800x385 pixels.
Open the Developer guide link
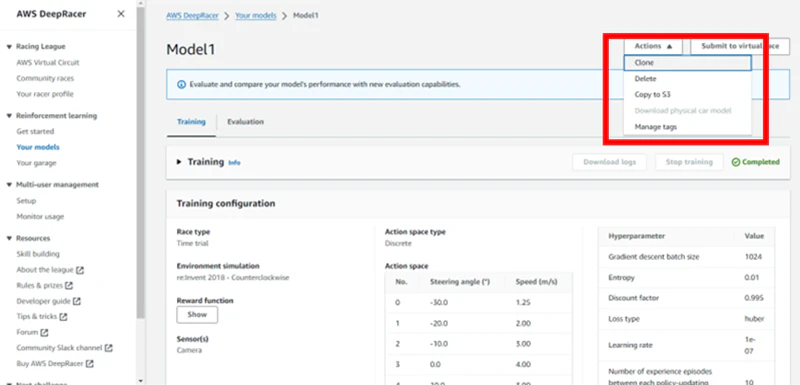pos(44,301)
